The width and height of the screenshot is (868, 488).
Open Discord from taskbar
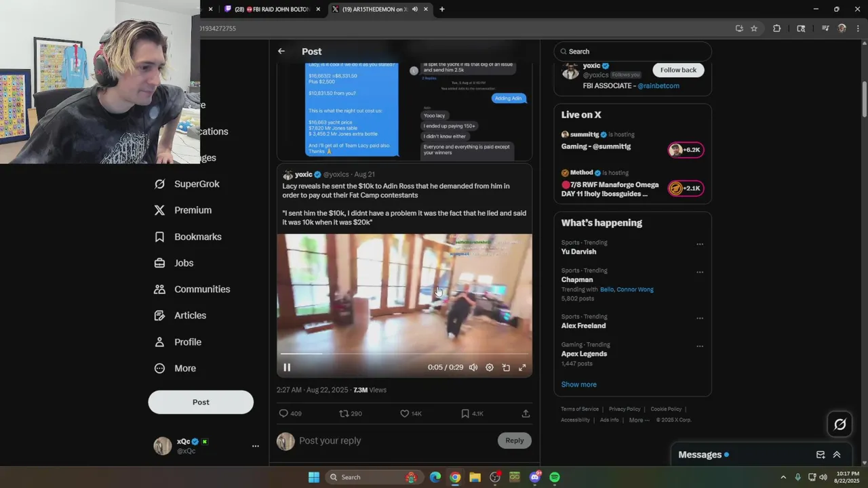point(535,477)
